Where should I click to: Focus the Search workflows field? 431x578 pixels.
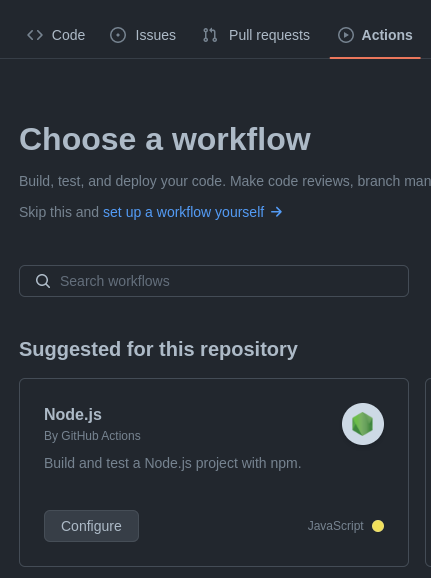pyautogui.click(x=214, y=281)
